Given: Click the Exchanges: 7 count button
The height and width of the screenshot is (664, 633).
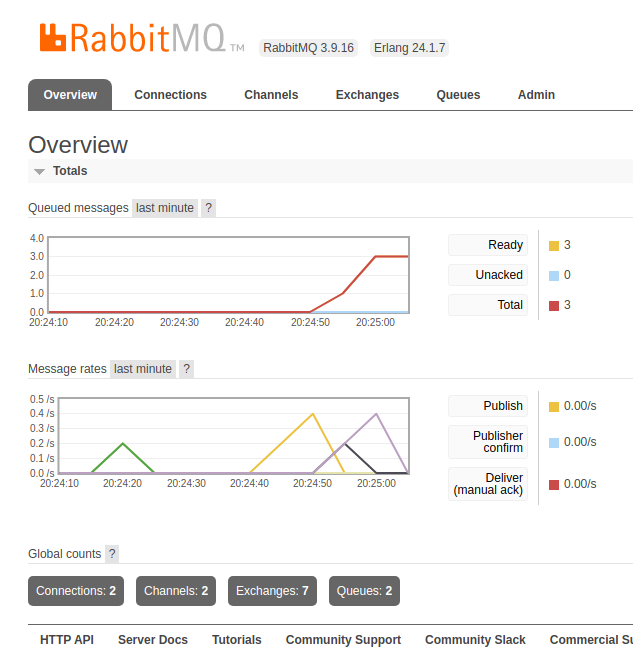Looking at the screenshot, I should 272,591.
